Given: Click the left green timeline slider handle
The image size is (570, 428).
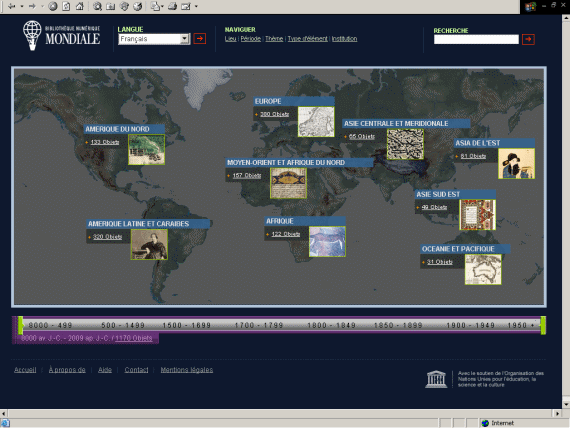Looking at the screenshot, I should tap(21, 325).
